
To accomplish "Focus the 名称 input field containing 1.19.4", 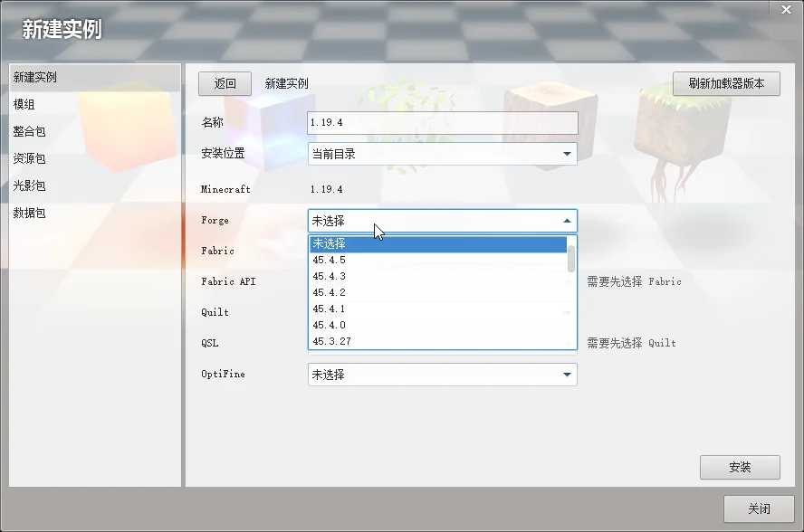I will point(443,123).
